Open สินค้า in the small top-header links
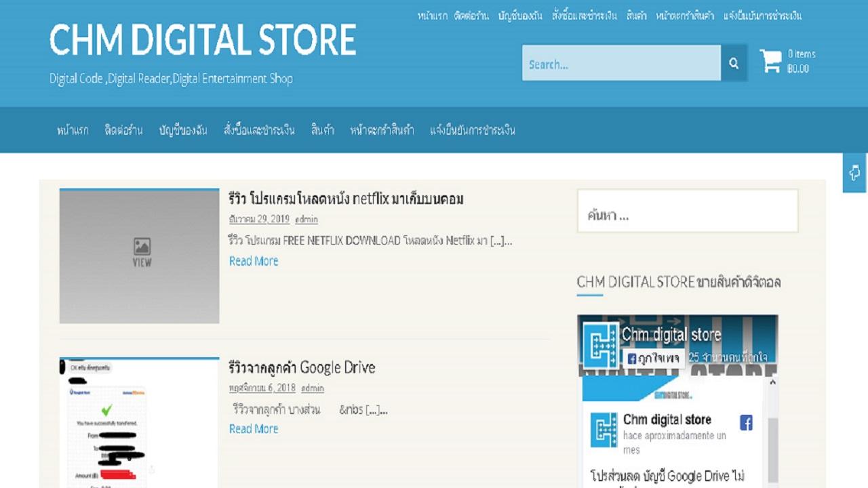 [637, 16]
